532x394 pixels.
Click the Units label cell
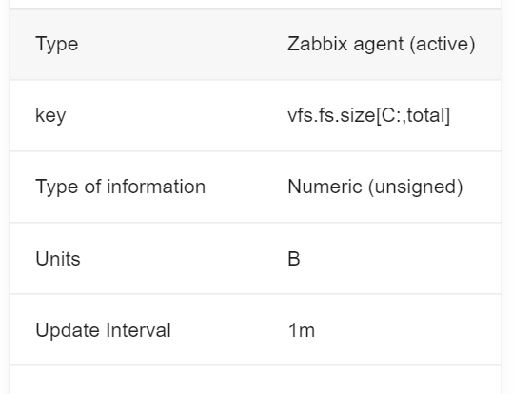[x=58, y=259]
